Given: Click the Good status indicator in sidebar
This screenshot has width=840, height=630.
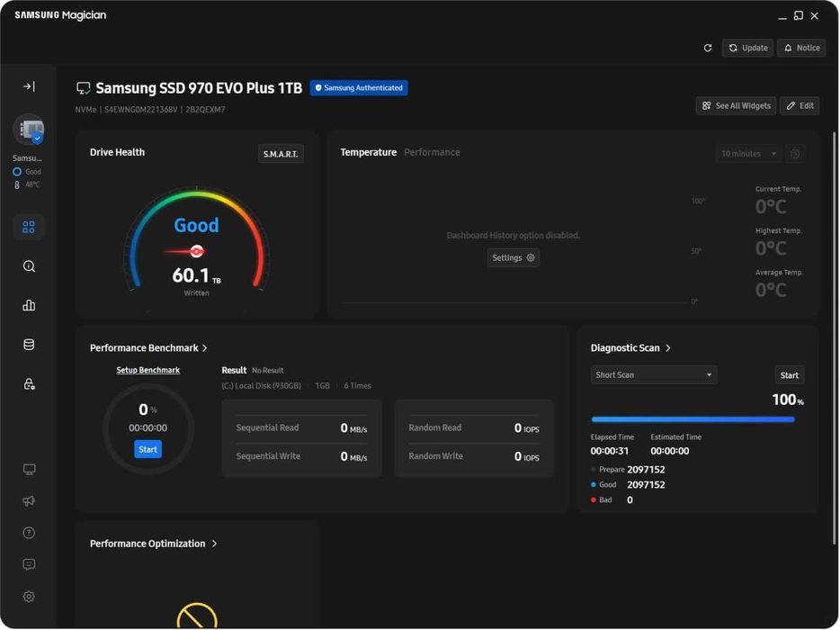Looking at the screenshot, I should click(27, 172).
